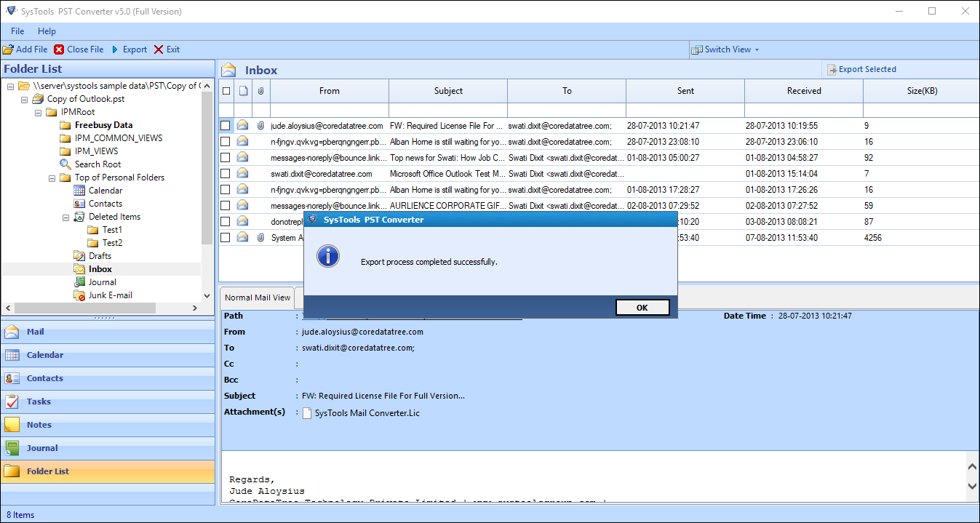Click the Contacts icon in folder tree

79,204
